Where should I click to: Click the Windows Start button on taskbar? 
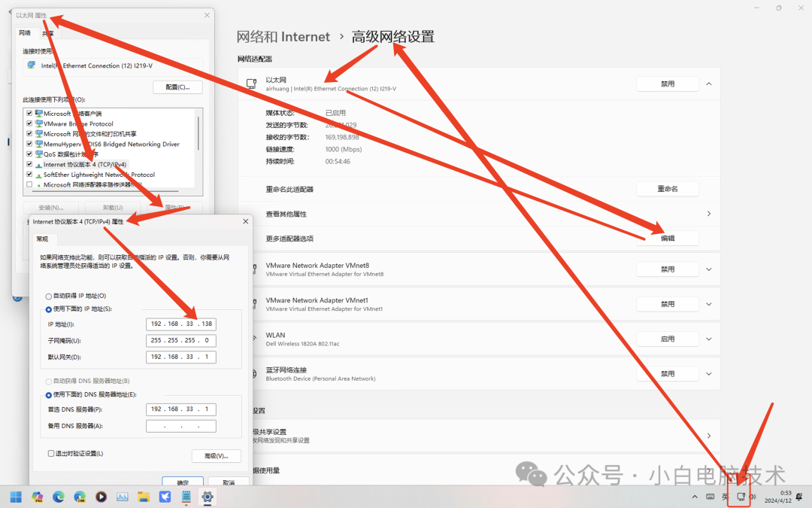(16, 497)
